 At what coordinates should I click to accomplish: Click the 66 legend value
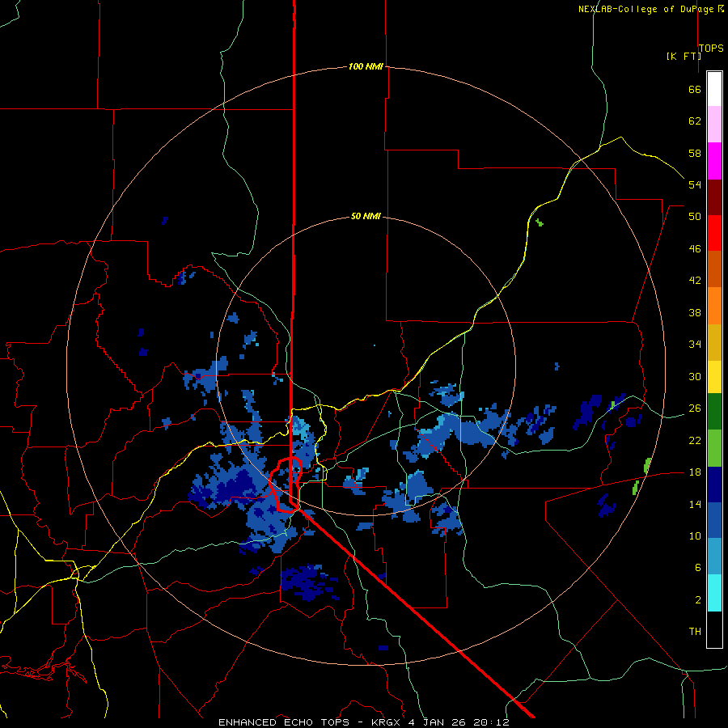coord(695,89)
